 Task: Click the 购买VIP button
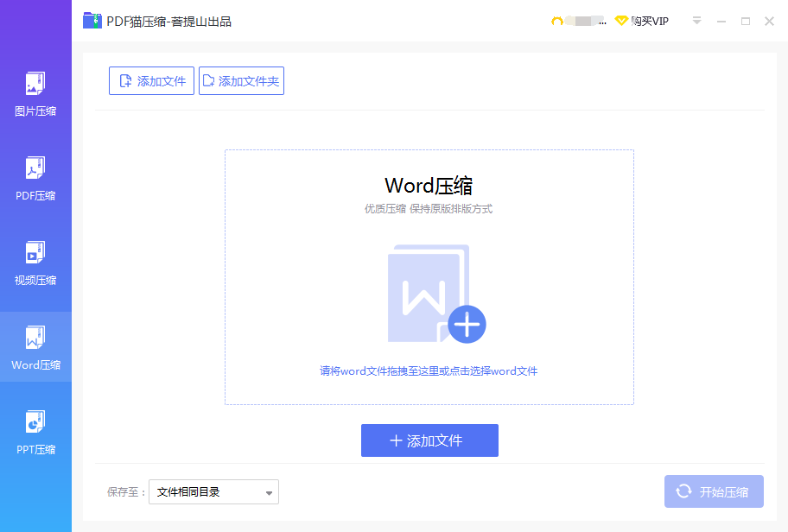pyautogui.click(x=642, y=21)
